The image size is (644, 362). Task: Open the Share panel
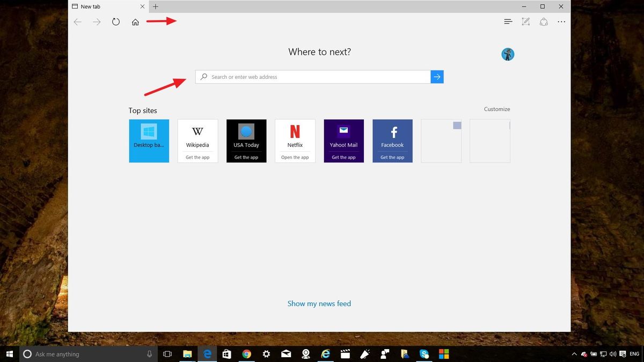[x=544, y=21]
